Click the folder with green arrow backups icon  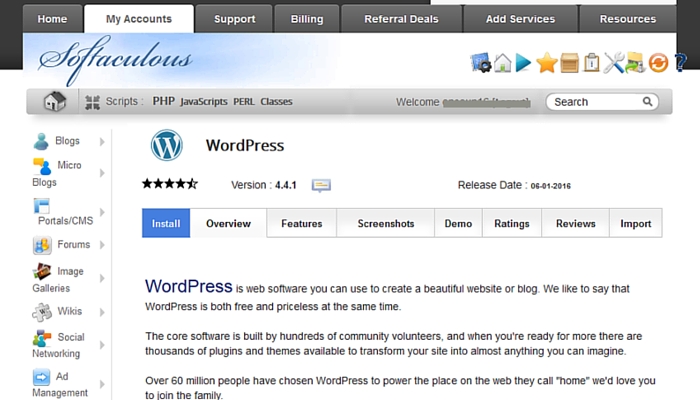pyautogui.click(x=635, y=62)
